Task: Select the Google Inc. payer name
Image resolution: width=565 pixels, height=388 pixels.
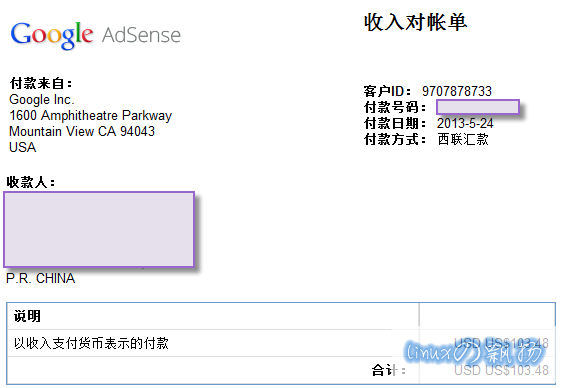Action: [42, 99]
